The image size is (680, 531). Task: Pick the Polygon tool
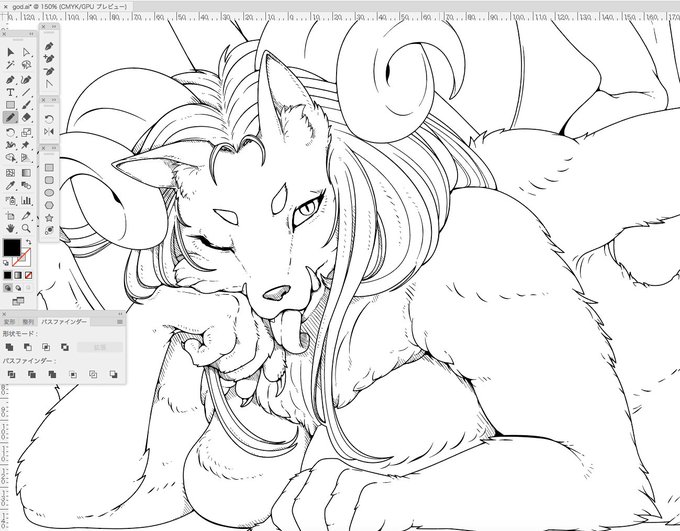tap(49, 205)
